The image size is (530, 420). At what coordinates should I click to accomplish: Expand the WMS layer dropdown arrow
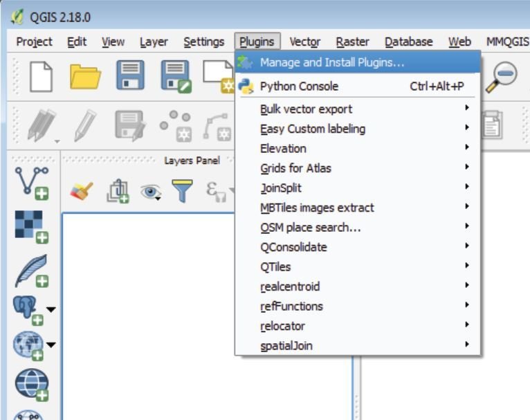pos(51,345)
